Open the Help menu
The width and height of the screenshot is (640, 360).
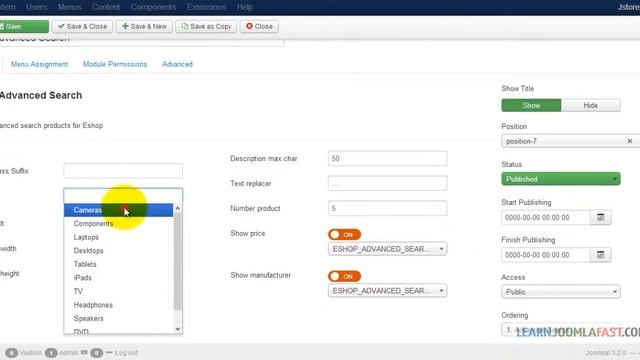point(244,7)
